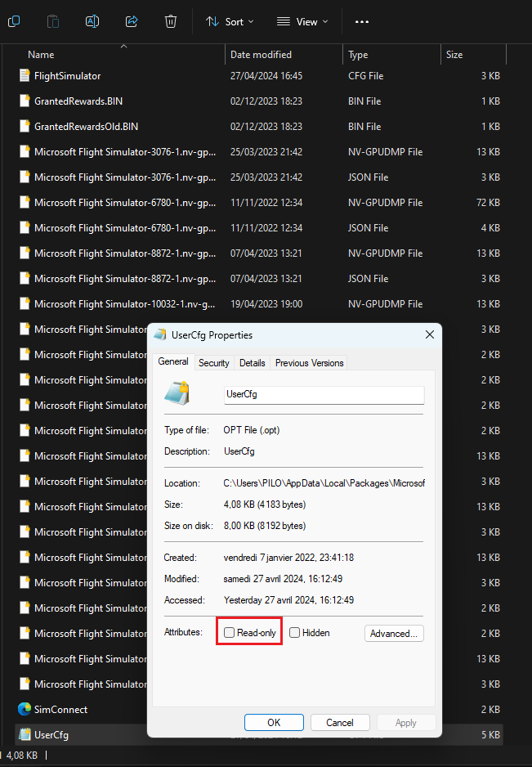Switch to the Details tab
Image resolution: width=532 pixels, height=767 pixels.
pyautogui.click(x=253, y=363)
